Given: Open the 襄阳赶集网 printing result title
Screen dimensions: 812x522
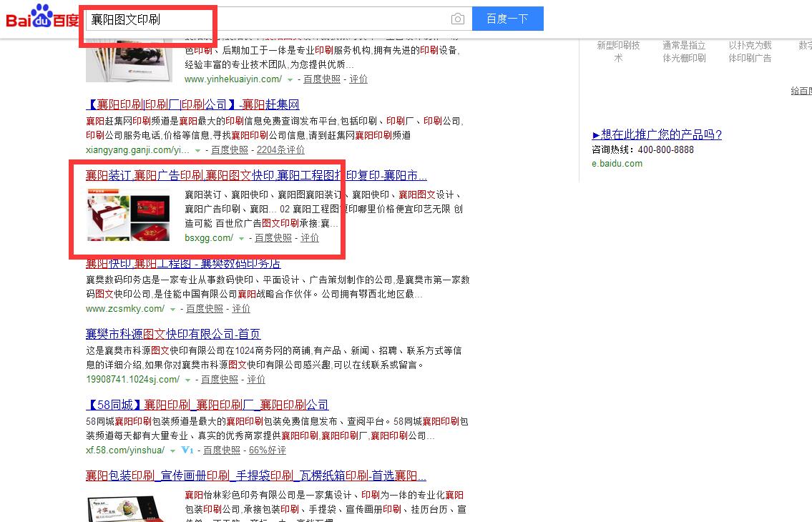Looking at the screenshot, I should (x=192, y=104).
